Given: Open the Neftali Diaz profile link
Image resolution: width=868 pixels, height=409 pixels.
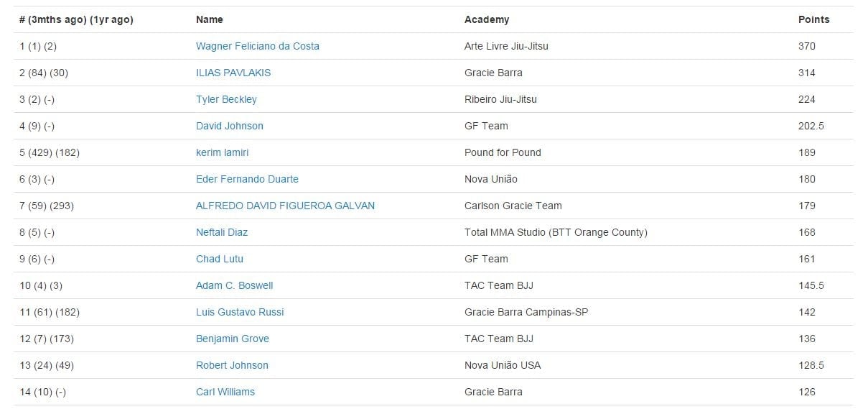Looking at the screenshot, I should pyautogui.click(x=222, y=232).
